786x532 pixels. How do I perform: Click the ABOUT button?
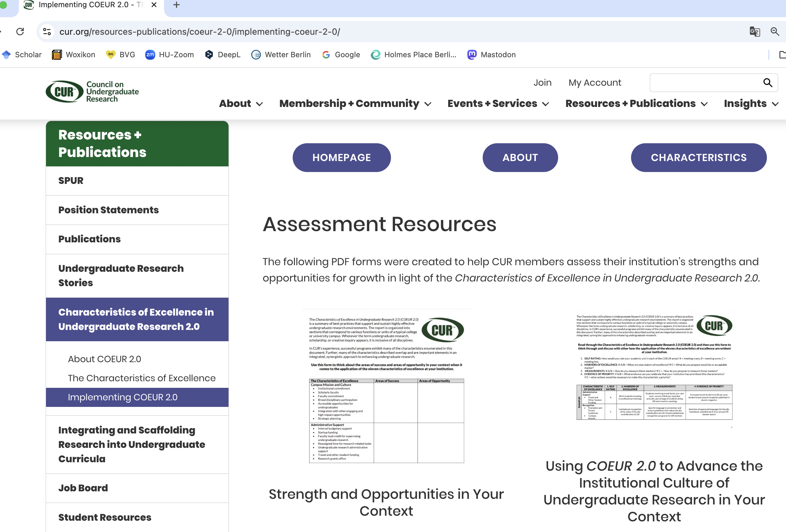[x=520, y=158]
